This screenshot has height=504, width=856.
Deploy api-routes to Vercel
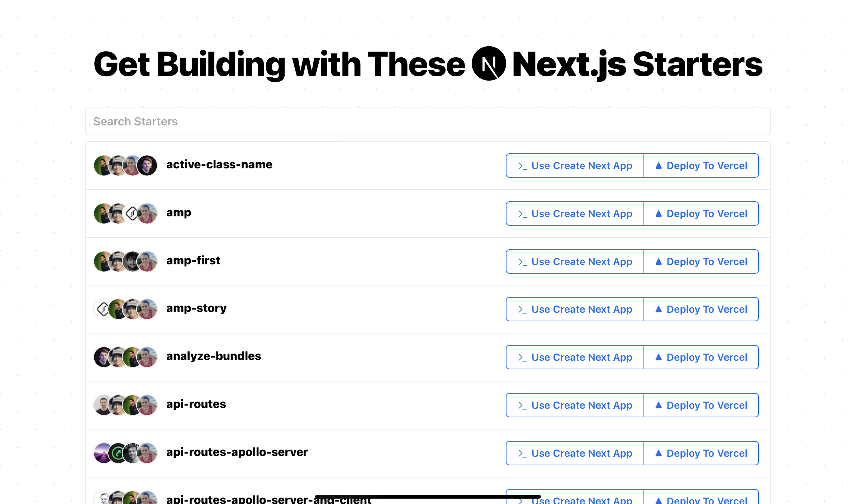[701, 405]
